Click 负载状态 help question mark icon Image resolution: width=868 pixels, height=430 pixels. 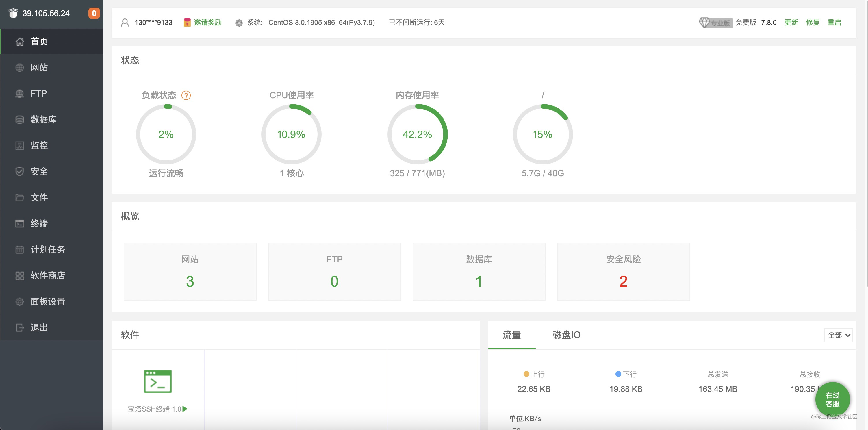(187, 95)
